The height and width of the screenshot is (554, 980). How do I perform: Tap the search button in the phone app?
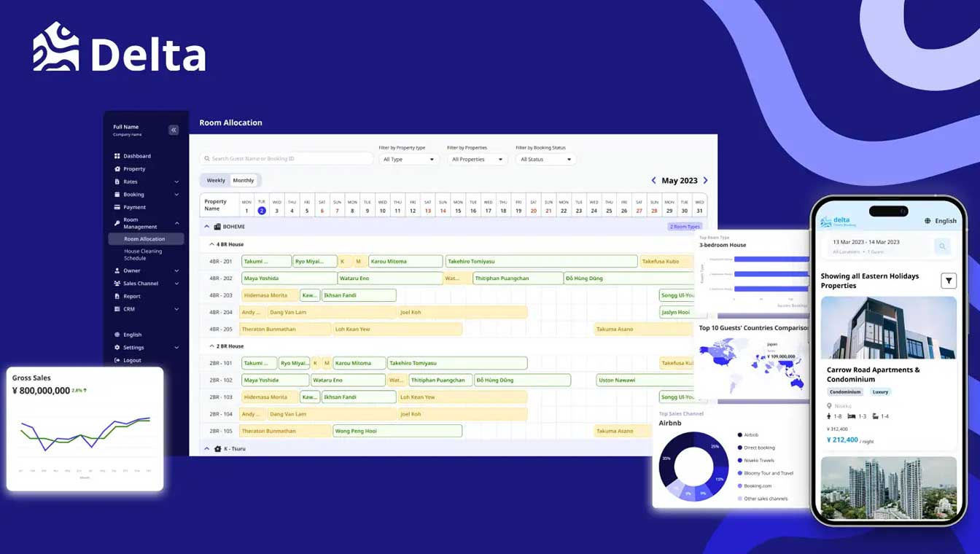(942, 246)
